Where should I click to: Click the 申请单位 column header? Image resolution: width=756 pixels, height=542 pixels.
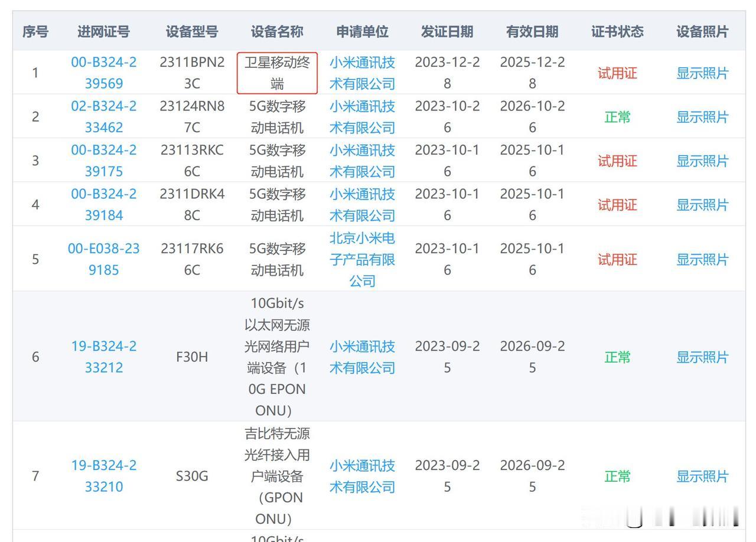point(362,31)
